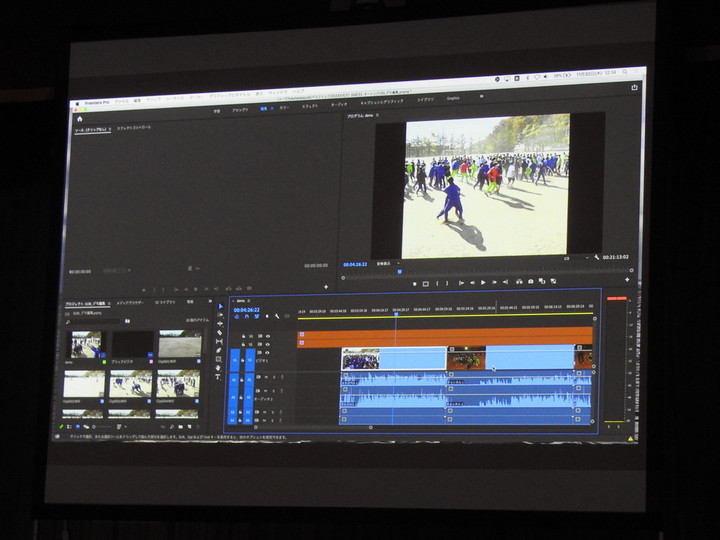Click the share/export icon at top right

pyautogui.click(x=634, y=87)
